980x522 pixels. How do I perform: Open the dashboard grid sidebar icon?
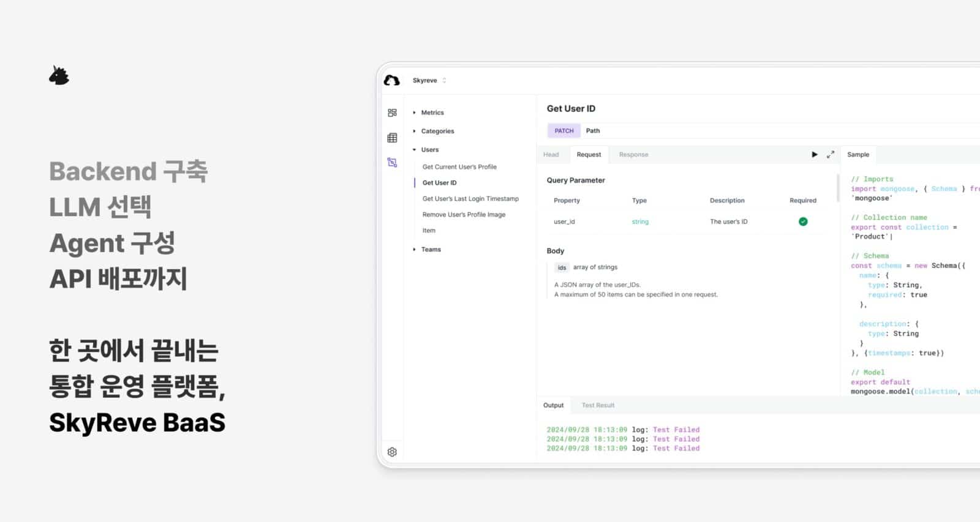[x=392, y=113]
